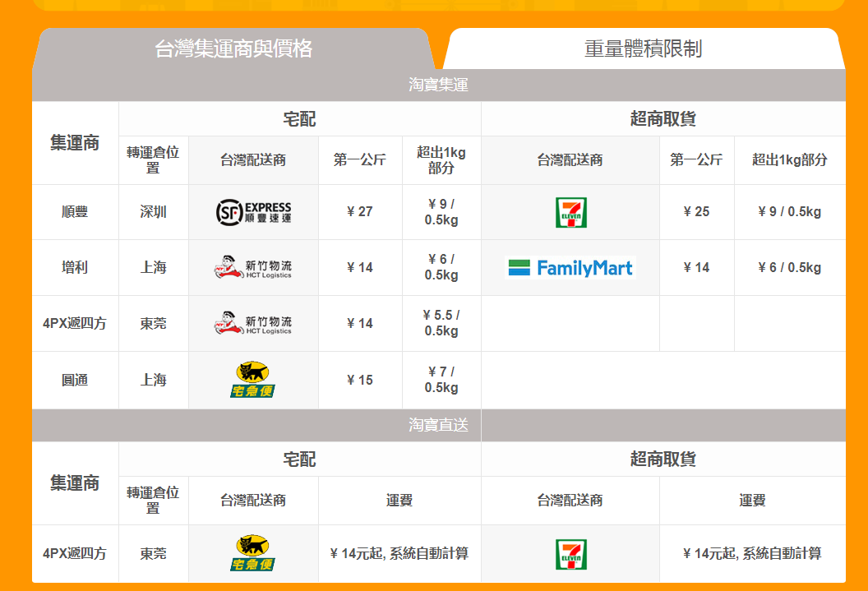The width and height of the screenshot is (868, 591).
Task: Click 宅配 台灣配送商 header in 淘寶集運 table
Action: [x=253, y=160]
